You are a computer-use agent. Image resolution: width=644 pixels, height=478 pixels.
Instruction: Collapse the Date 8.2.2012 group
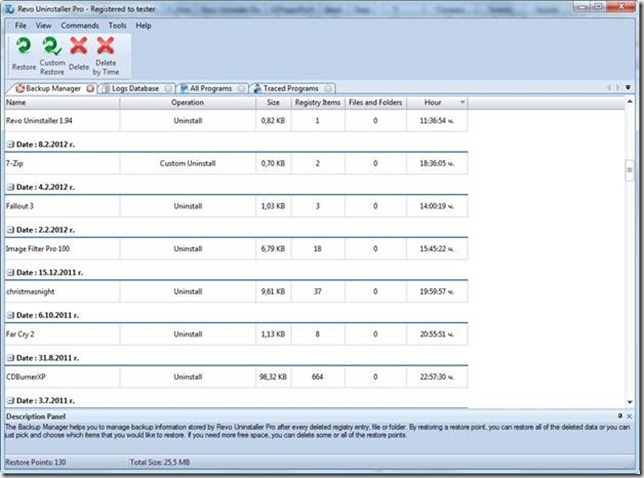pos(10,144)
